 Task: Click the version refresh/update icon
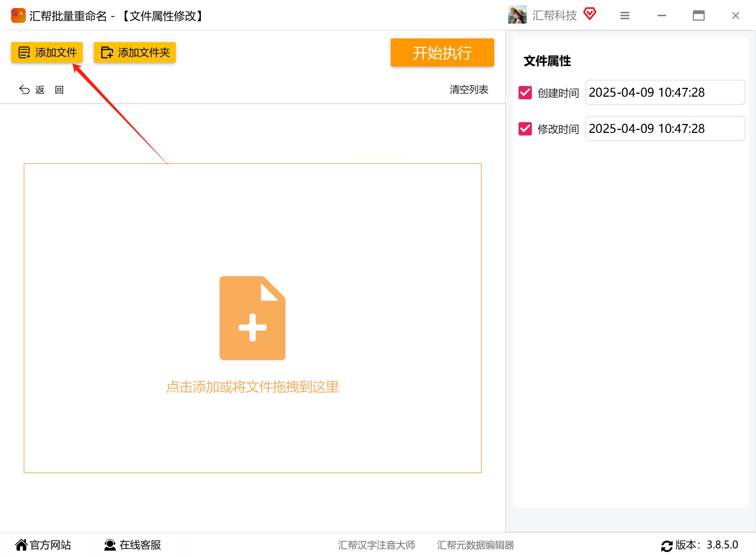(667, 546)
